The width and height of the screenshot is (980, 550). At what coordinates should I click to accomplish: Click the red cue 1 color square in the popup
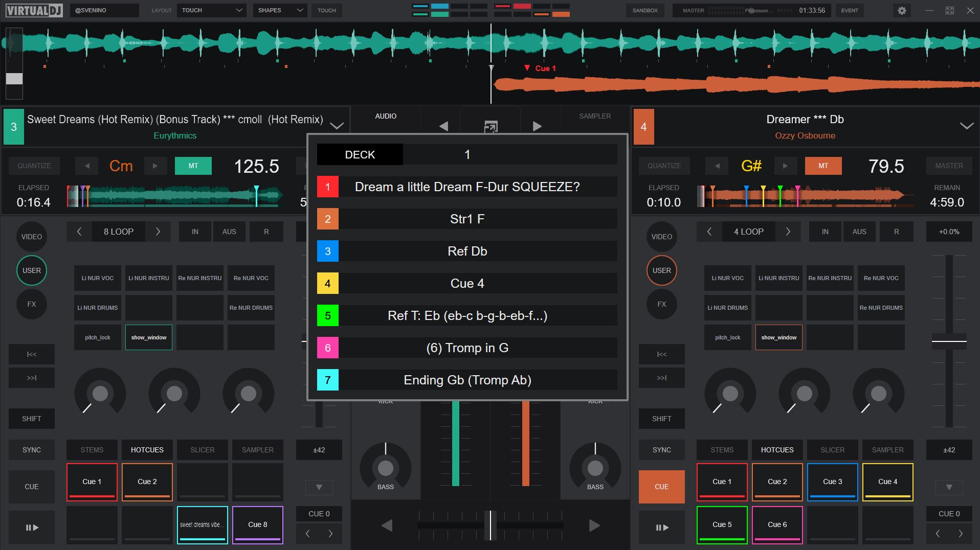click(x=328, y=187)
